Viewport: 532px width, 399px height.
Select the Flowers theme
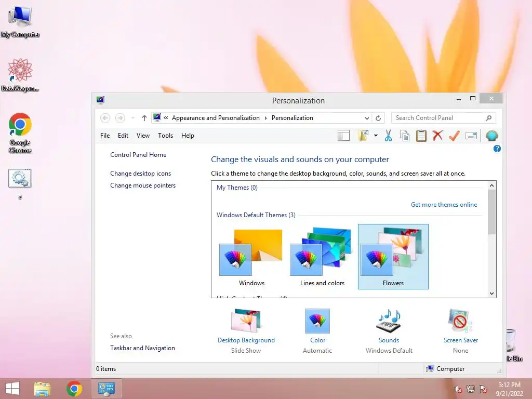point(393,257)
